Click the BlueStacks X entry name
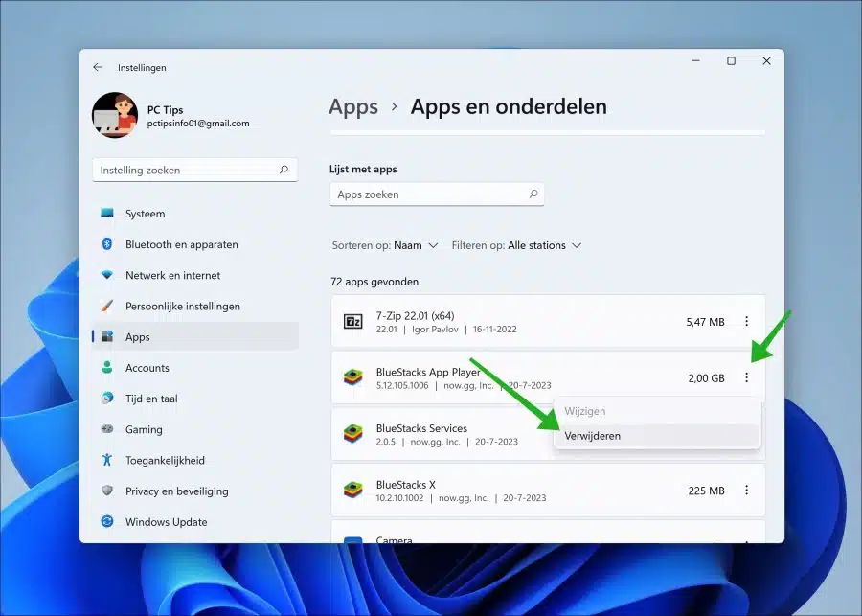The height and width of the screenshot is (616, 862). coord(406,485)
